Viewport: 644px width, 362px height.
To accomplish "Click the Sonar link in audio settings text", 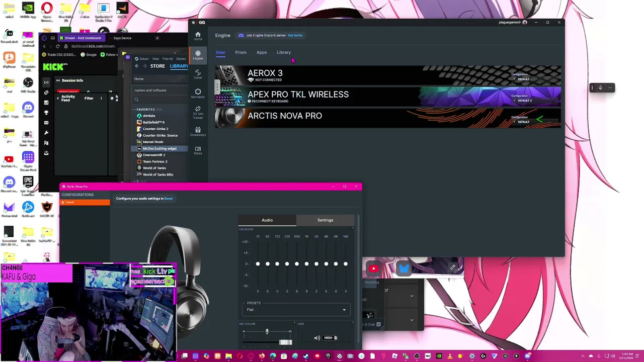I will (169, 199).
